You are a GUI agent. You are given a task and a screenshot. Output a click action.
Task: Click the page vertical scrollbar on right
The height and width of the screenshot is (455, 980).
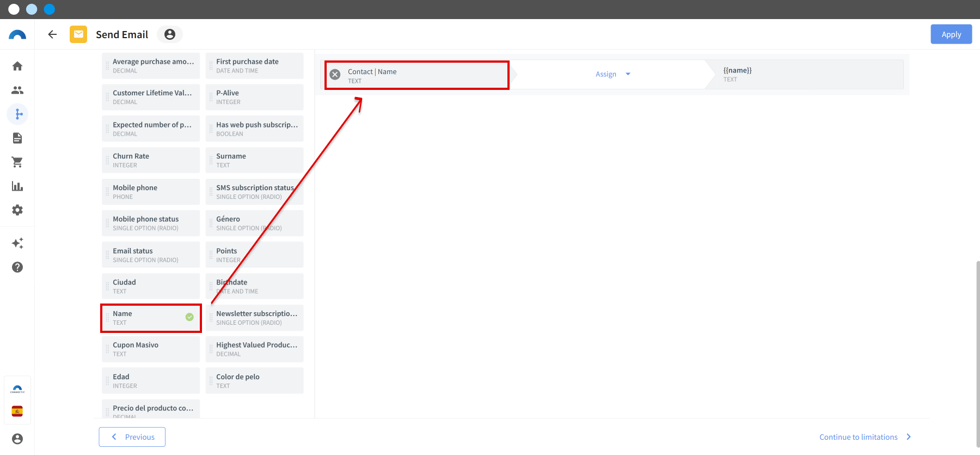[x=978, y=354]
